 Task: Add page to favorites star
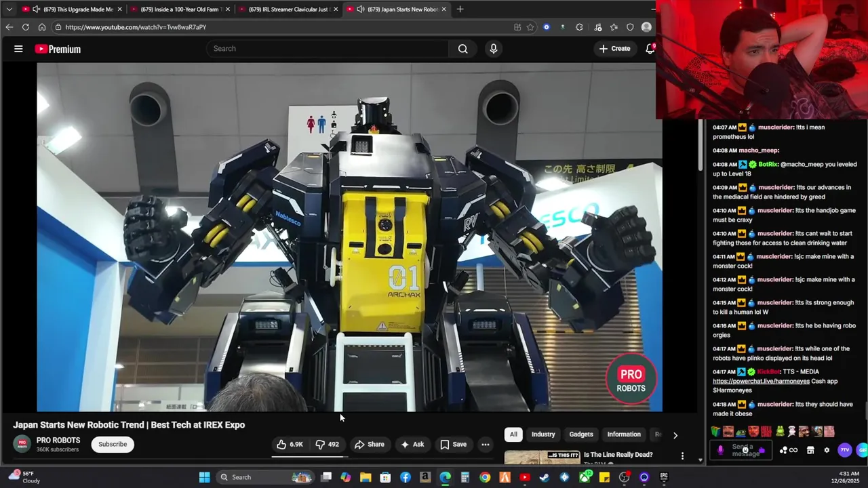tap(530, 27)
